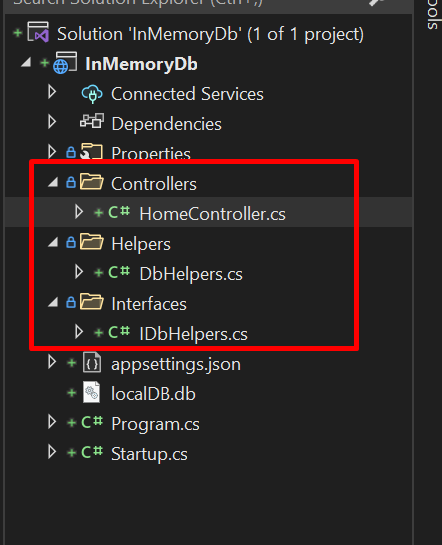
Task: Expand the Dependencies node arrow
Action: tap(52, 122)
